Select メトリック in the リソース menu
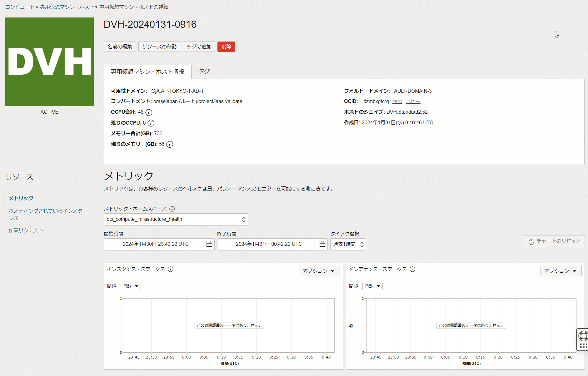This screenshot has height=376, width=588. point(21,198)
